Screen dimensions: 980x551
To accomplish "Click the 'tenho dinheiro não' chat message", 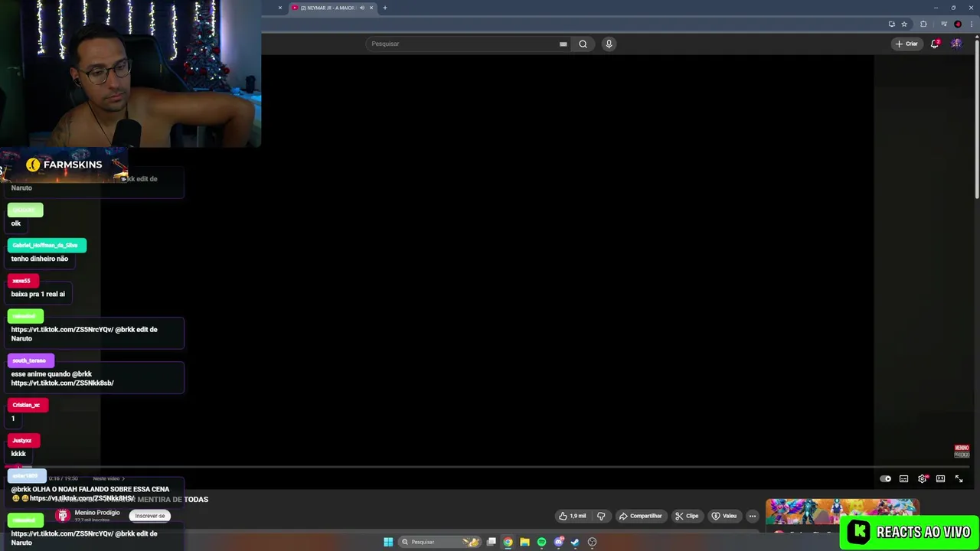I will pos(40,259).
